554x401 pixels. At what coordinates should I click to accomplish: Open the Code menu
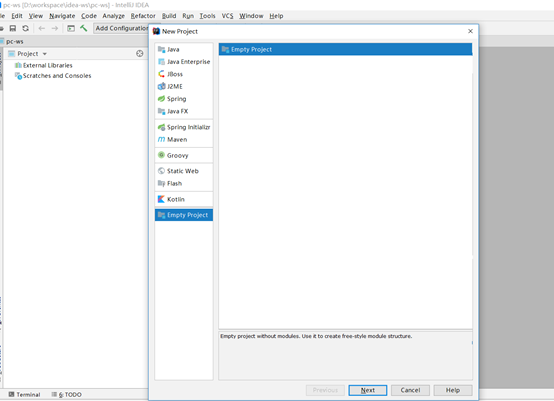[89, 16]
